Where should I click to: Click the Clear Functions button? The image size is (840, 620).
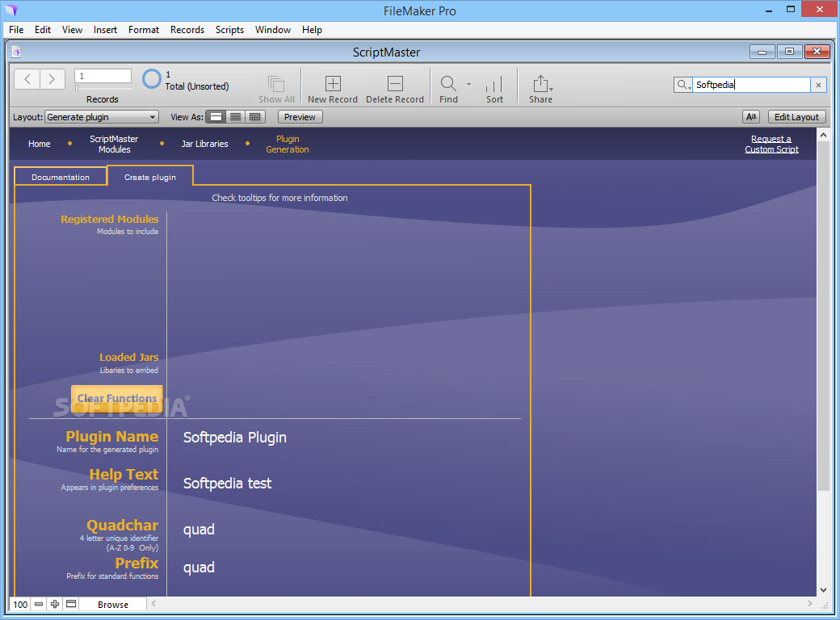(x=117, y=398)
